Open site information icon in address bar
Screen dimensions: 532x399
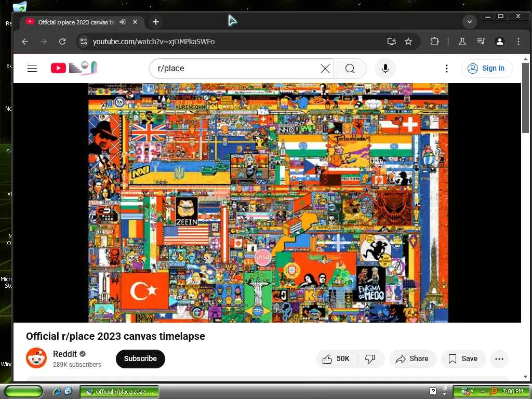[84, 42]
